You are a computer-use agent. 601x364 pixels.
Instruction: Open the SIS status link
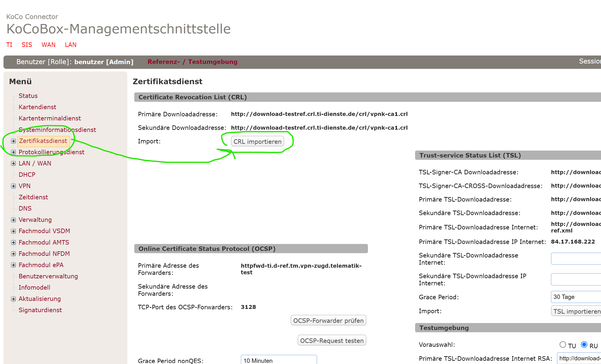tap(27, 45)
